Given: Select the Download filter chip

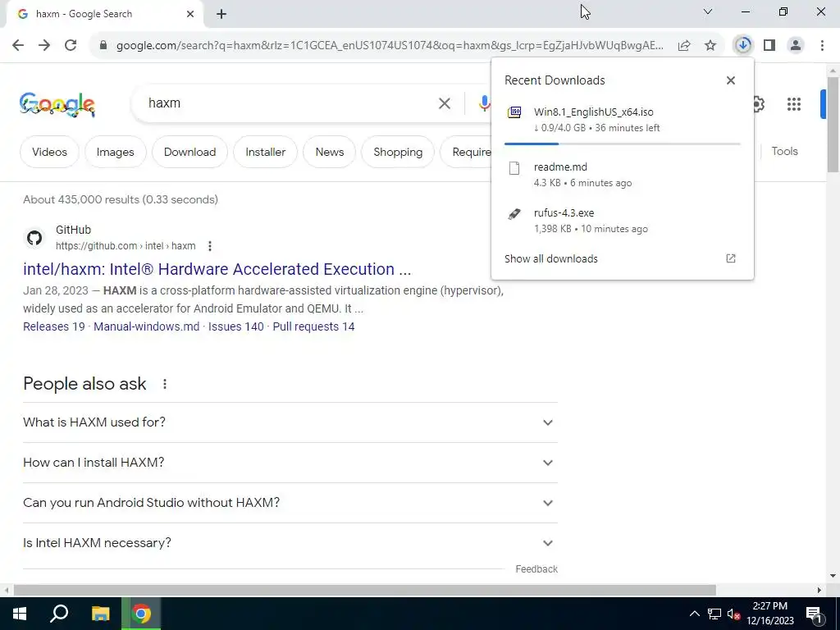Looking at the screenshot, I should tap(189, 152).
